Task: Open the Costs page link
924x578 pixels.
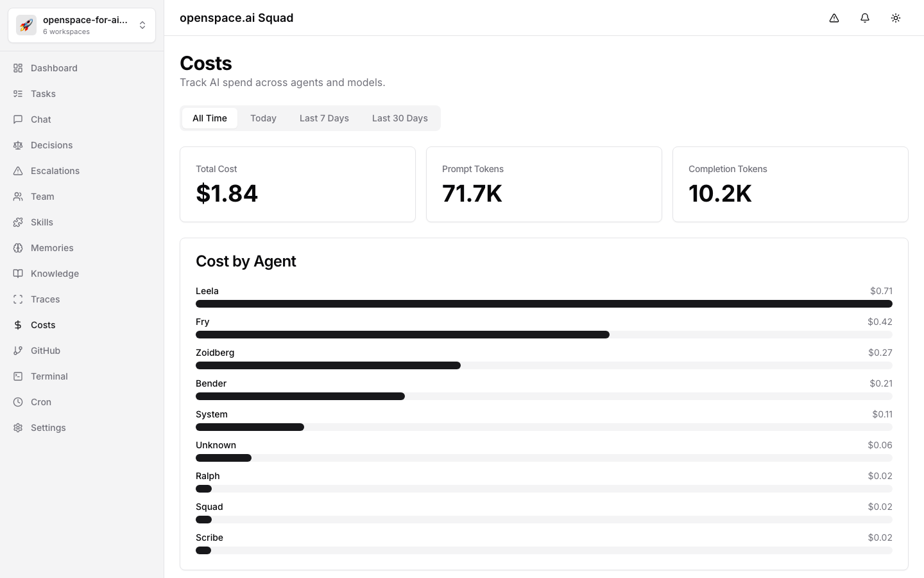Action: pyautogui.click(x=43, y=325)
